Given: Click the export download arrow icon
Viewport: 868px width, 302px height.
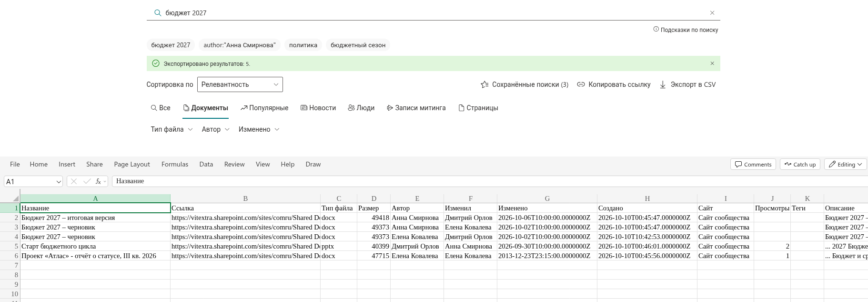Looking at the screenshot, I should (x=663, y=84).
